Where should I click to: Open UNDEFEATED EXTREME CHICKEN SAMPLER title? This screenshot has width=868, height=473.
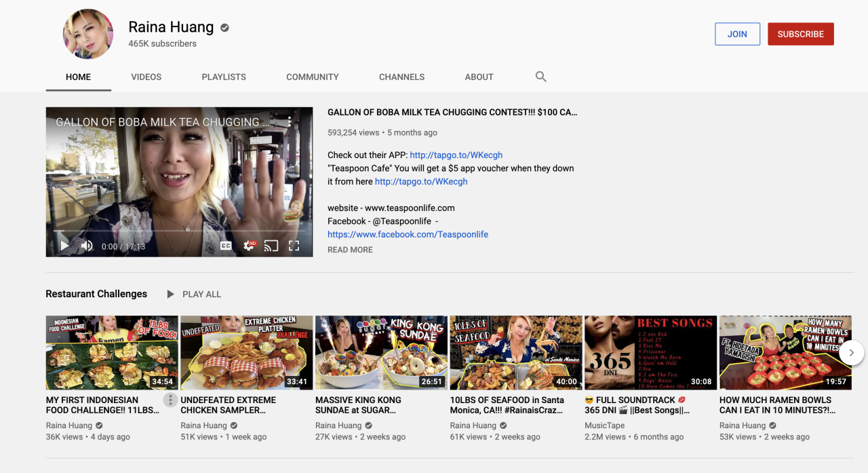pos(229,405)
